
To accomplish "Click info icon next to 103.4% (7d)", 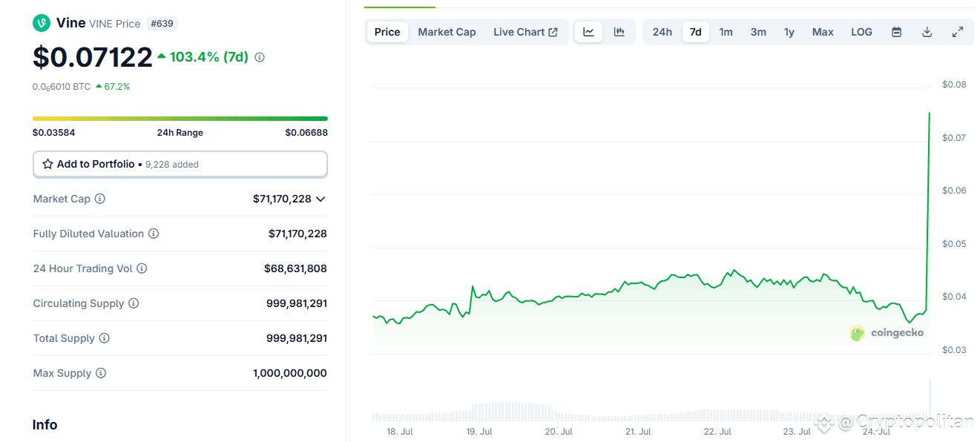I will (x=260, y=57).
